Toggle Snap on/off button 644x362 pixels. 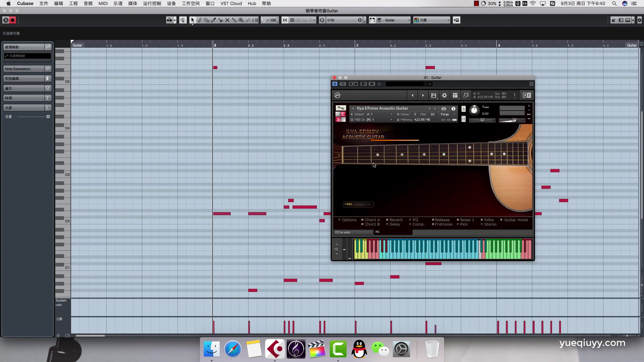pyautogui.click(x=285, y=20)
